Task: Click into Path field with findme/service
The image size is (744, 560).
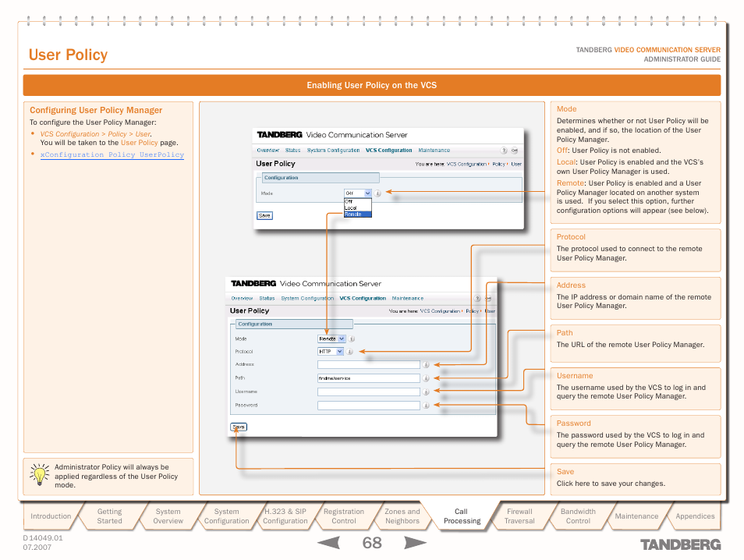Action: (x=369, y=378)
